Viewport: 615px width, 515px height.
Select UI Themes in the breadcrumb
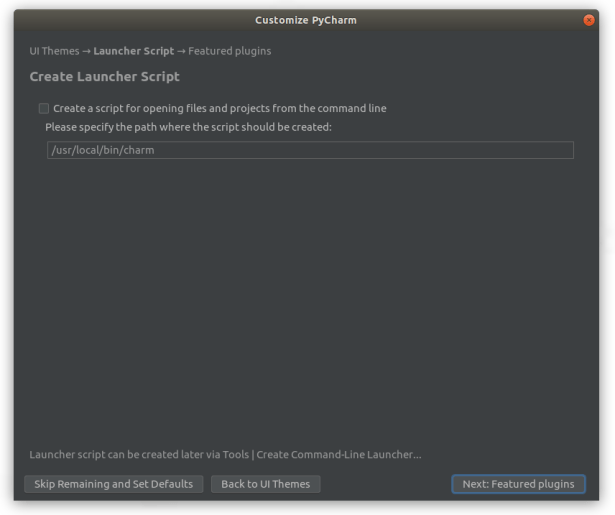pyautogui.click(x=54, y=51)
